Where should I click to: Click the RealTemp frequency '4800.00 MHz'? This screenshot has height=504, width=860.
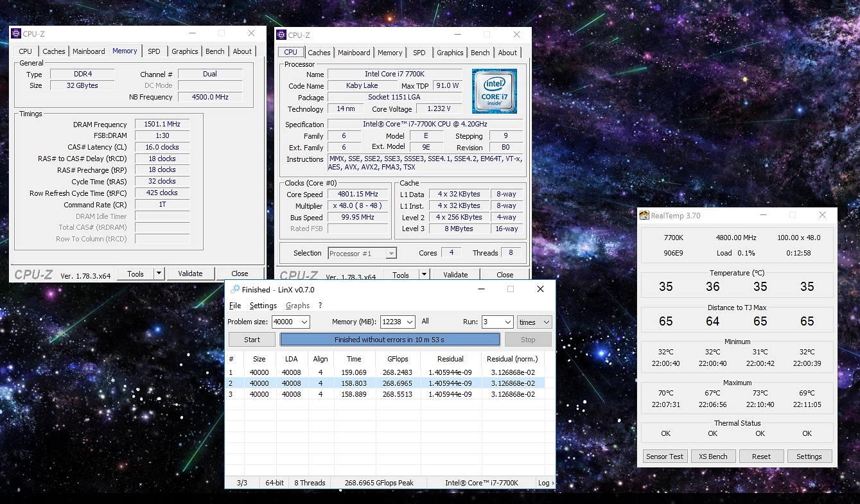[x=737, y=238]
